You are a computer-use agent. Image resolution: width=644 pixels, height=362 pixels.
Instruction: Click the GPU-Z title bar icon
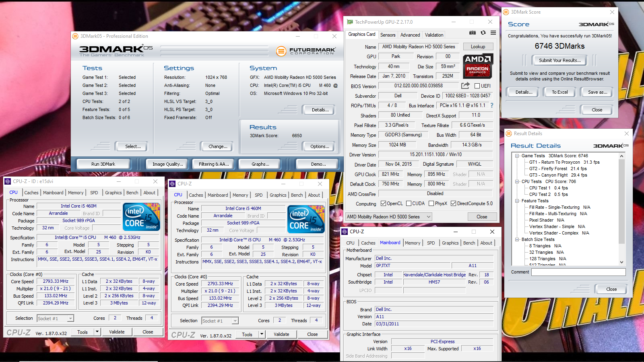[350, 22]
